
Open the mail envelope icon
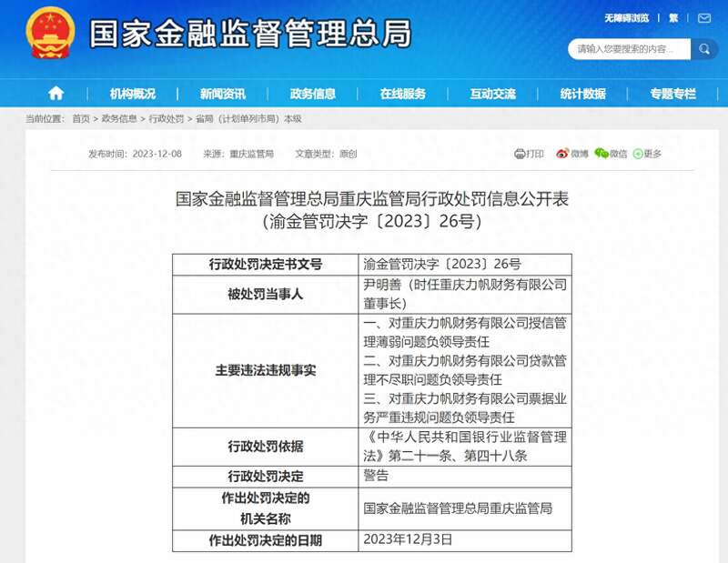pos(704,18)
